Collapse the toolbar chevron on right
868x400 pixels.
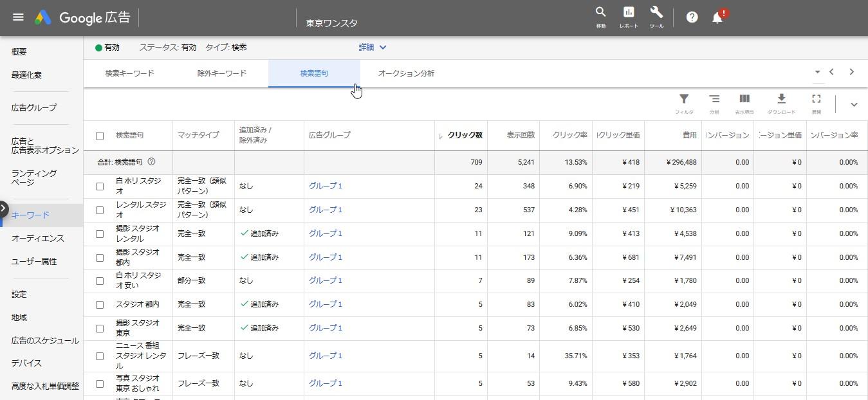tap(854, 105)
